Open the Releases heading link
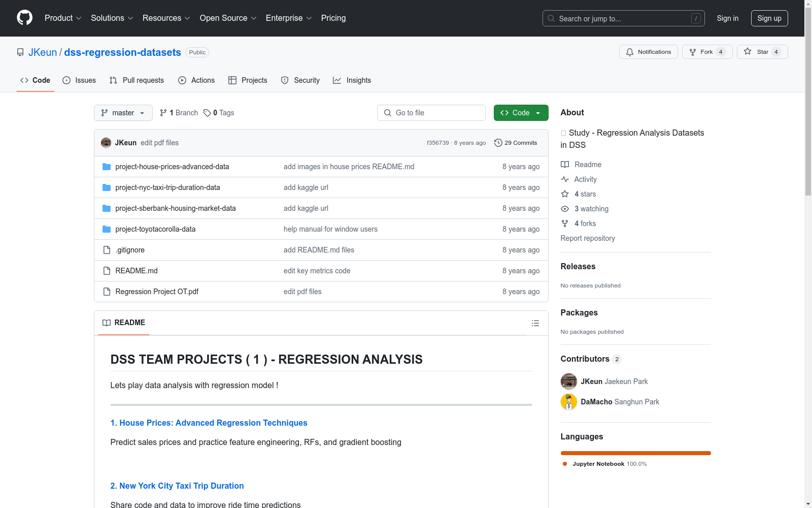The image size is (812, 508). tap(578, 266)
